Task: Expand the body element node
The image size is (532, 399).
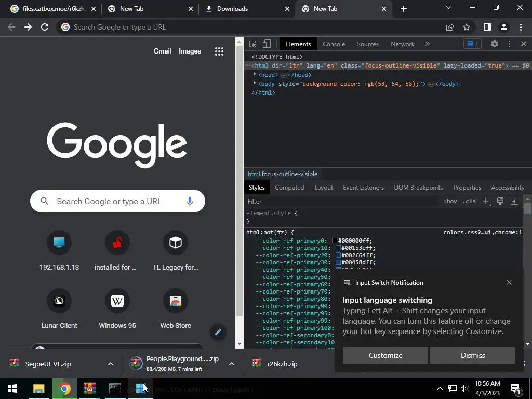Action: (x=255, y=83)
